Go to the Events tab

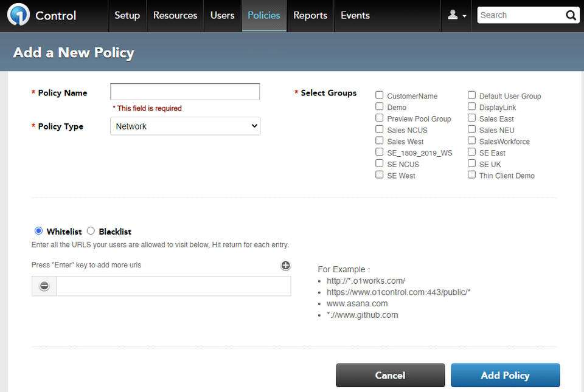tap(355, 15)
